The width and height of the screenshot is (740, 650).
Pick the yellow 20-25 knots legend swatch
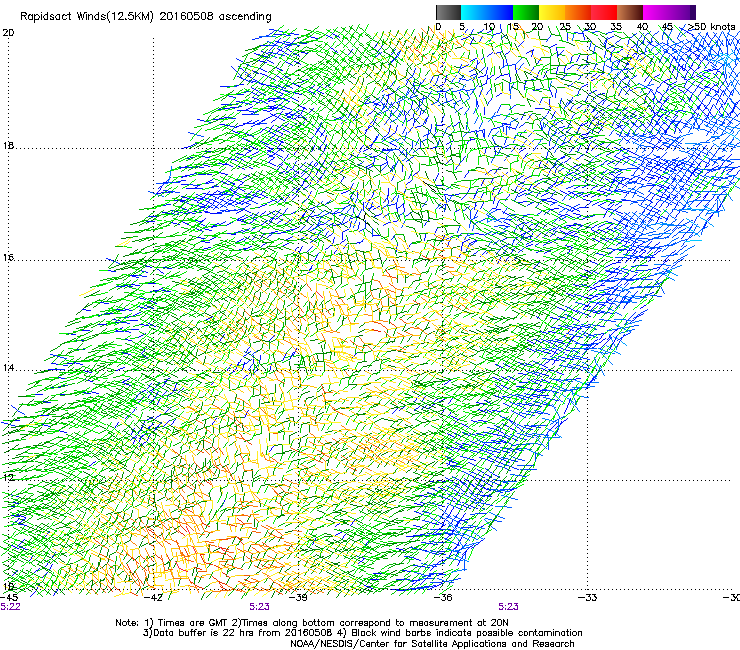552,12
